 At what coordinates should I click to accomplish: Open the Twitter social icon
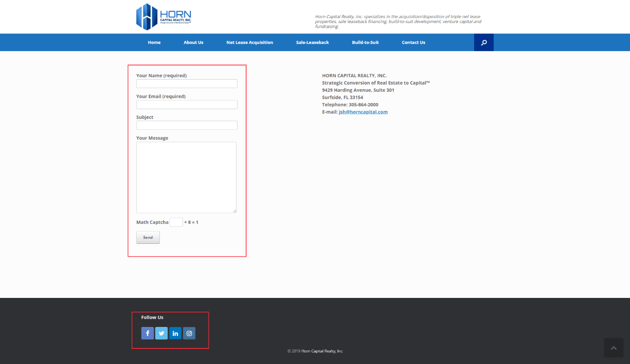(x=161, y=333)
